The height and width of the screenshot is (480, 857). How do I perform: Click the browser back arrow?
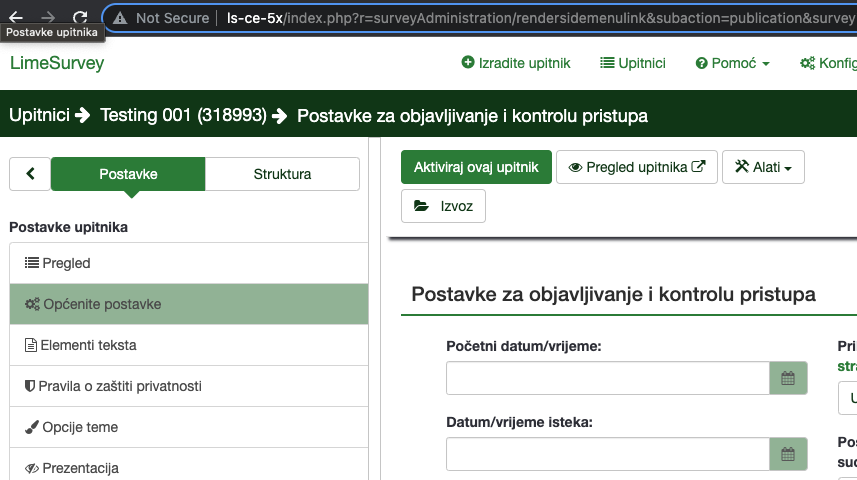coord(16,17)
